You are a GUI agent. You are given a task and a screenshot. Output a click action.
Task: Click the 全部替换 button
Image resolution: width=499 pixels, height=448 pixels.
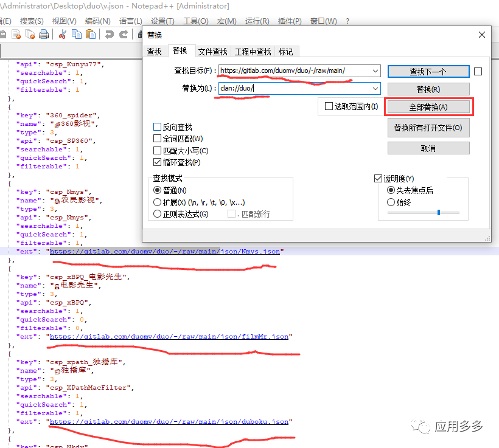click(x=428, y=107)
